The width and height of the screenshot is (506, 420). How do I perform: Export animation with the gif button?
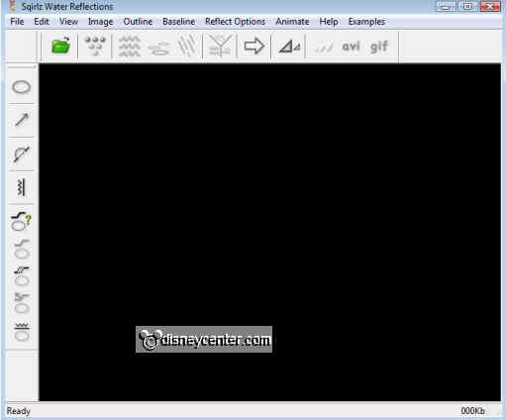[x=379, y=48]
